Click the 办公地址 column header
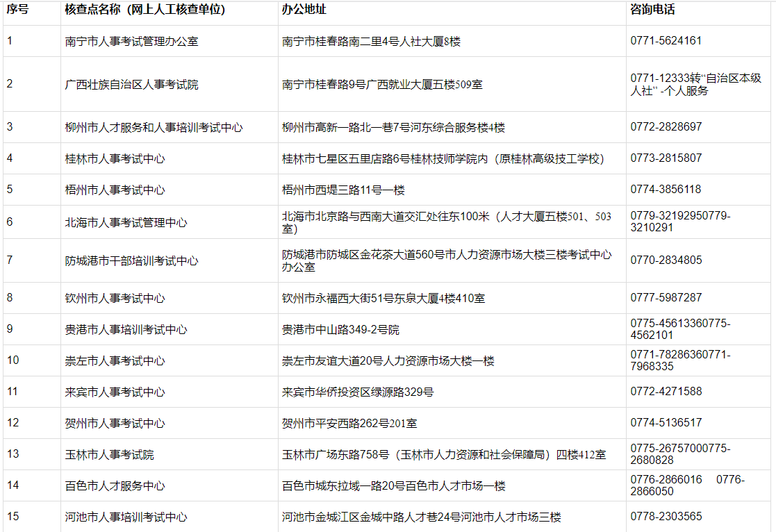776x532 pixels. click(304, 10)
